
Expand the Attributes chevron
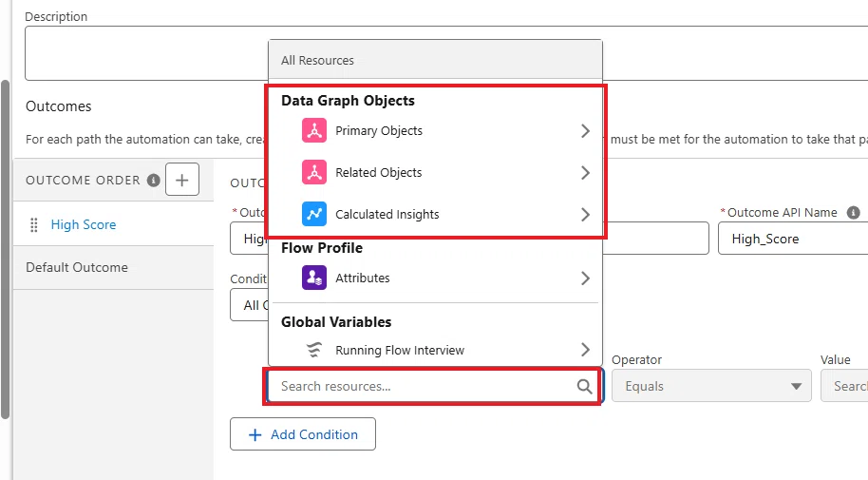pyautogui.click(x=585, y=278)
